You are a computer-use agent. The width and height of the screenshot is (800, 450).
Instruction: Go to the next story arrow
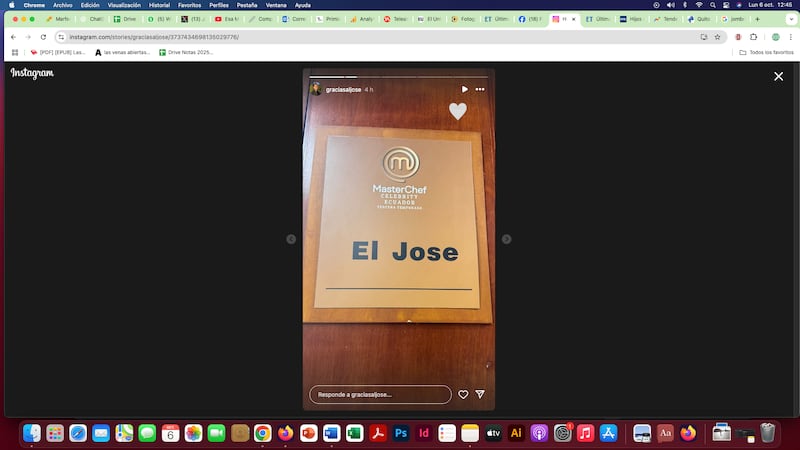pos(506,239)
